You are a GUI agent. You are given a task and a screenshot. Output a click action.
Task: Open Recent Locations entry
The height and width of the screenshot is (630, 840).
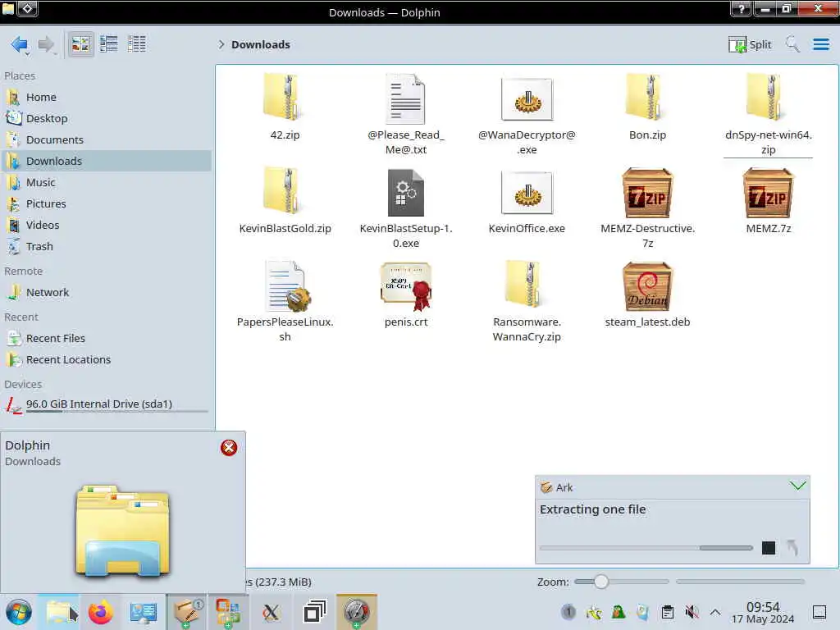(106, 360)
